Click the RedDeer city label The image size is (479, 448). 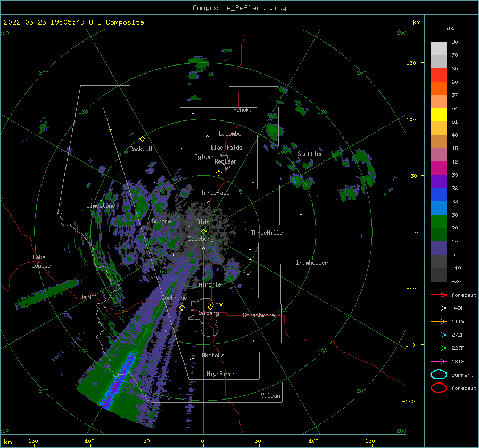[x=226, y=161]
